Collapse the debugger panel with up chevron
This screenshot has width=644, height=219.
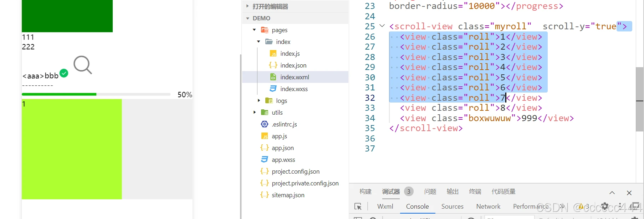(612, 193)
